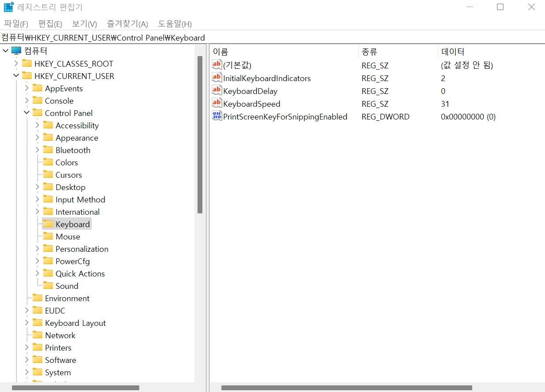Click the Mouse folder icon

(x=48, y=236)
